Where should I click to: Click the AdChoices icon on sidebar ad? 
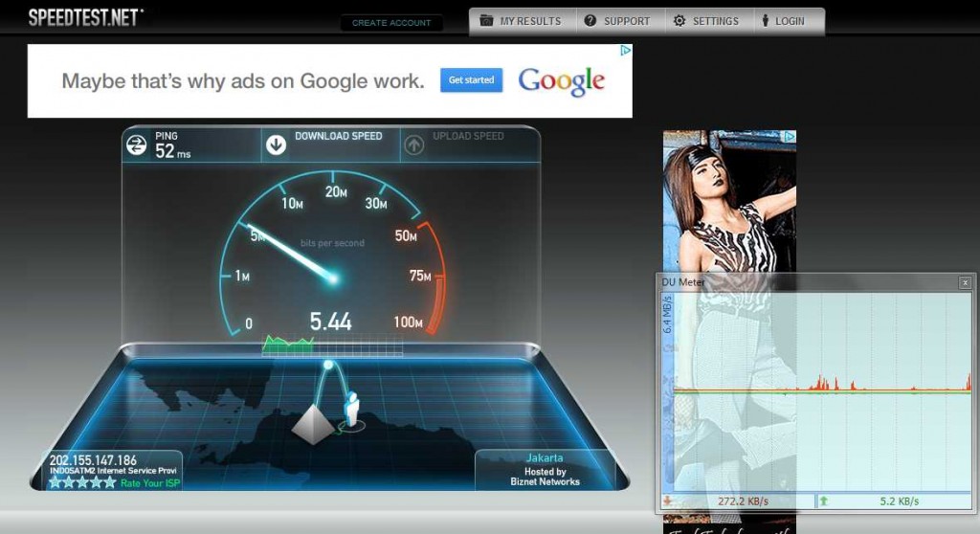point(790,136)
